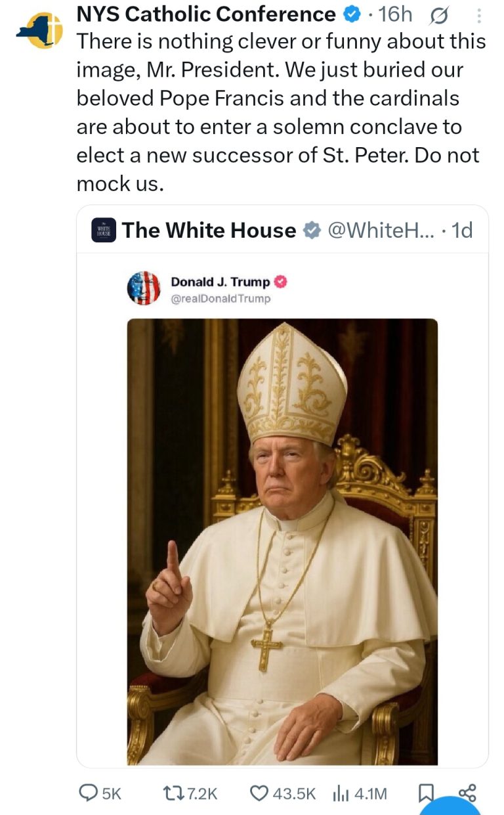Tap the share icon

click(x=467, y=793)
